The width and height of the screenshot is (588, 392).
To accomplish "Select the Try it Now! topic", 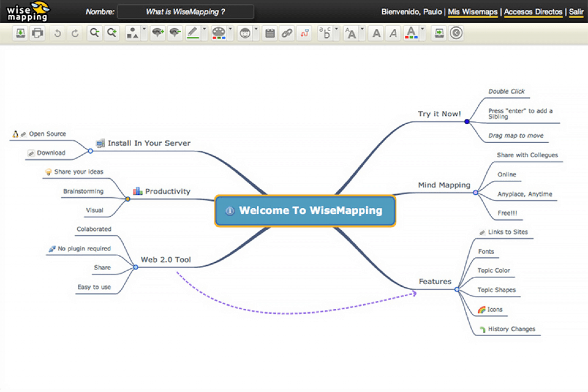I will click(x=439, y=114).
